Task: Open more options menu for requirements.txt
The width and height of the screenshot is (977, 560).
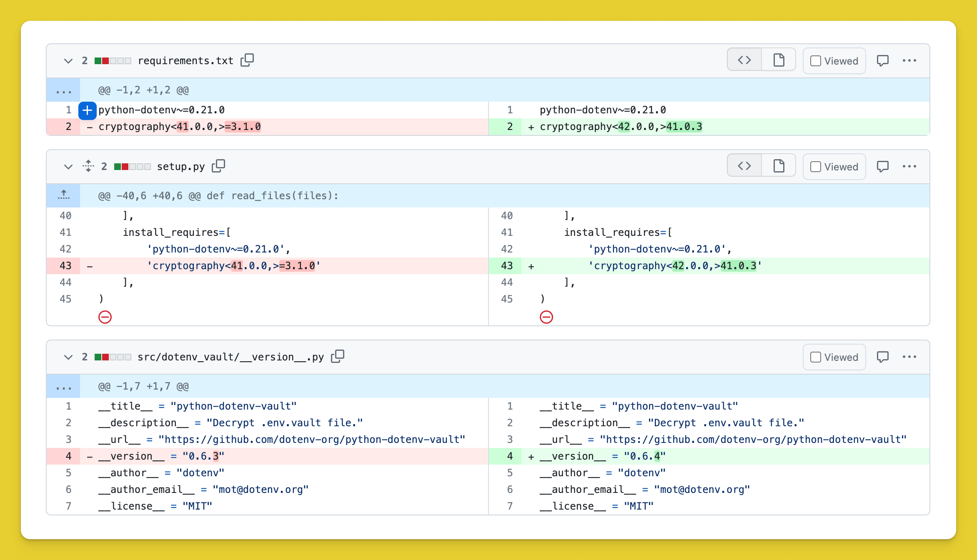Action: 909,60
